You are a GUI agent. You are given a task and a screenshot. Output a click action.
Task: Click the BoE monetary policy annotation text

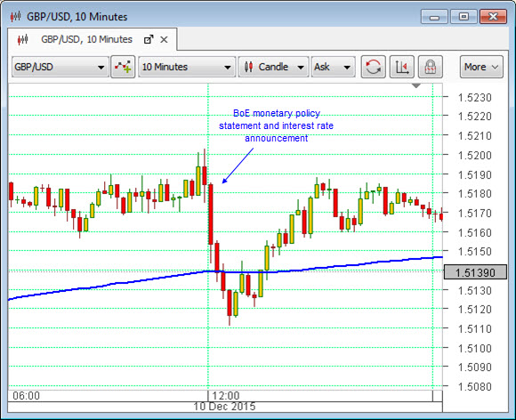click(x=276, y=125)
